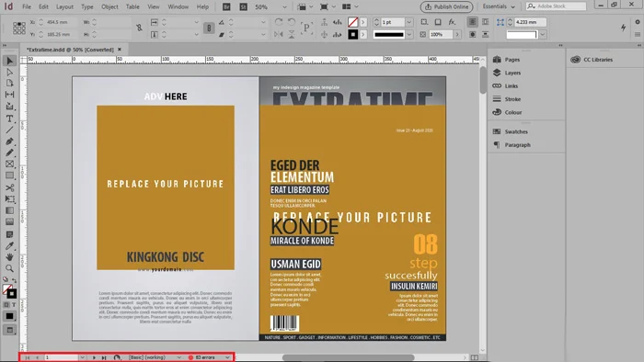The image size is (644, 362).
Task: Open the arrange documents dropdown
Action: click(350, 6)
